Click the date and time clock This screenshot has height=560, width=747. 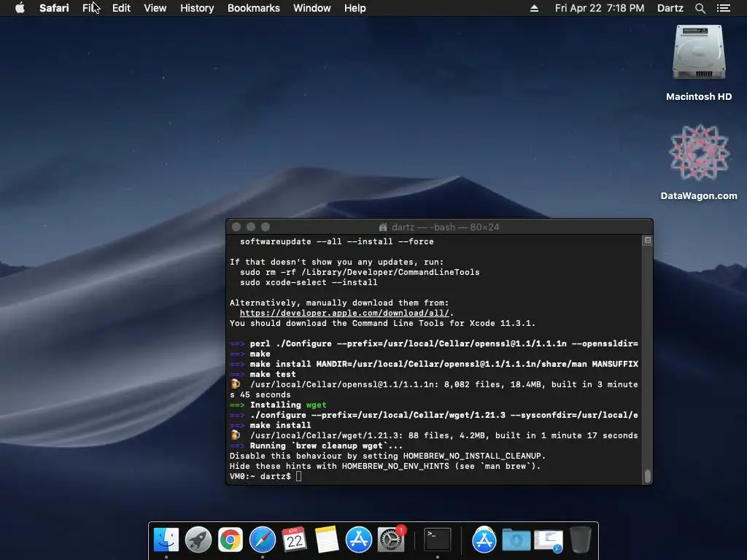click(x=600, y=8)
